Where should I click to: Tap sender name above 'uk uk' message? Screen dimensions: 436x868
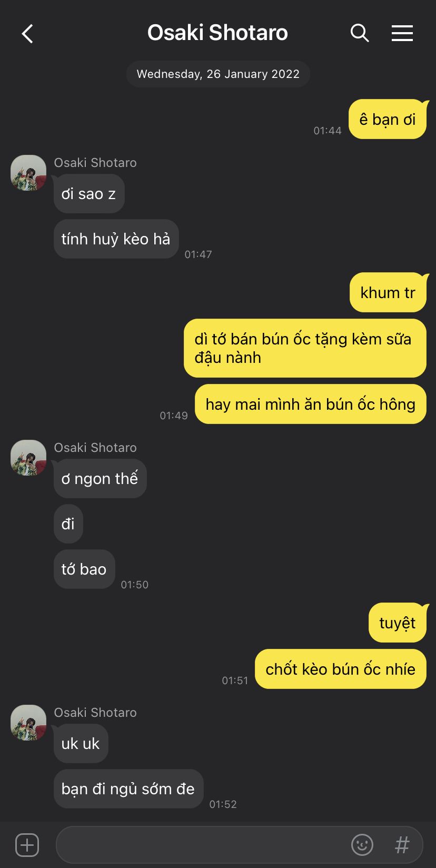(95, 712)
